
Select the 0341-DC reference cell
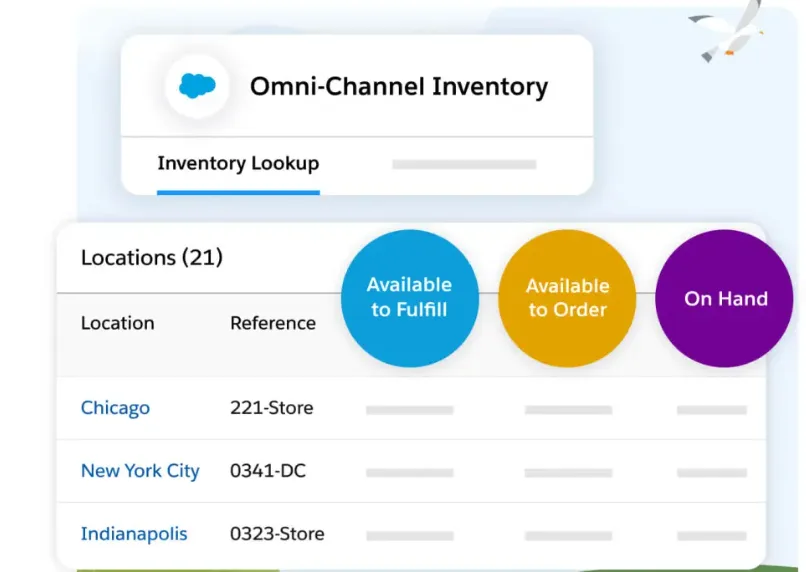coord(268,471)
